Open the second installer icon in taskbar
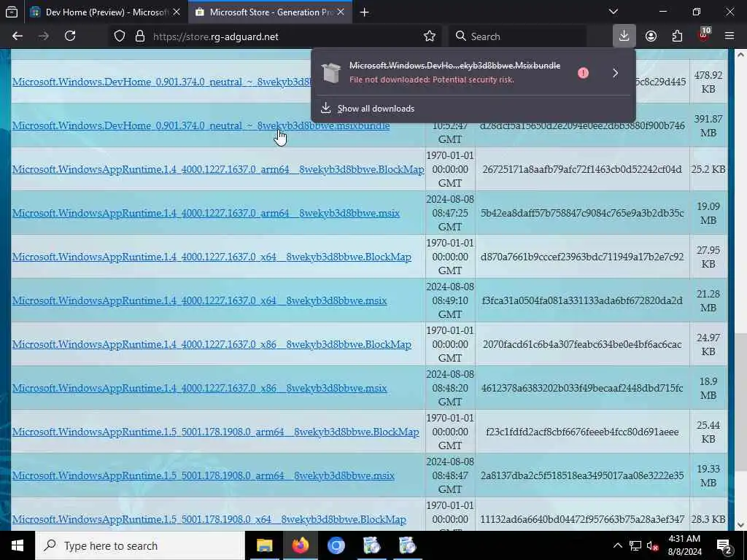747x560 pixels. (x=407, y=545)
